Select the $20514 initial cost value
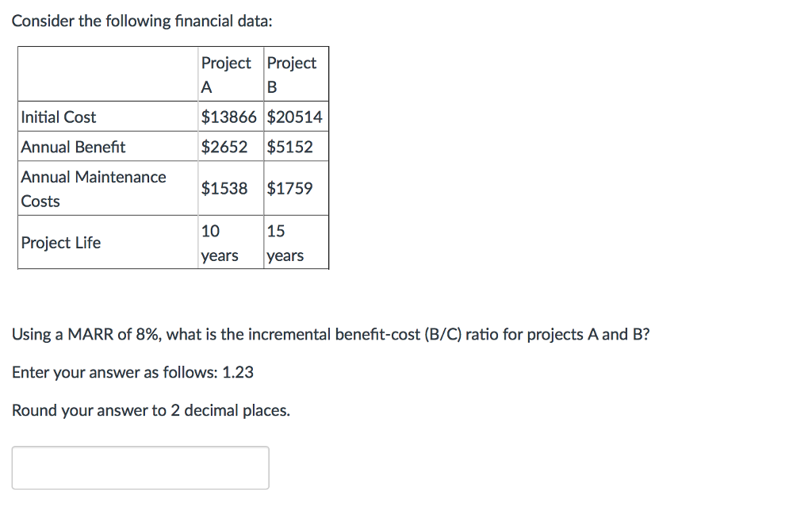This screenshot has height=507, width=812. click(x=294, y=117)
